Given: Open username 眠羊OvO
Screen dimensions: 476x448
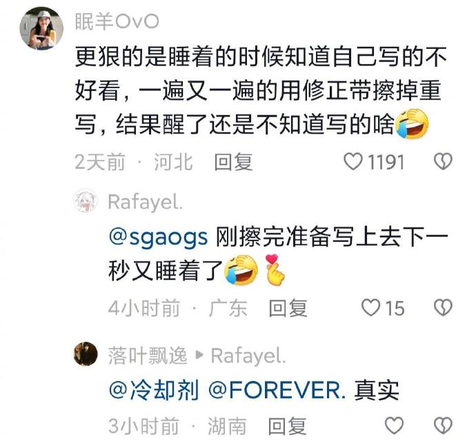Looking at the screenshot, I should pos(117,21).
